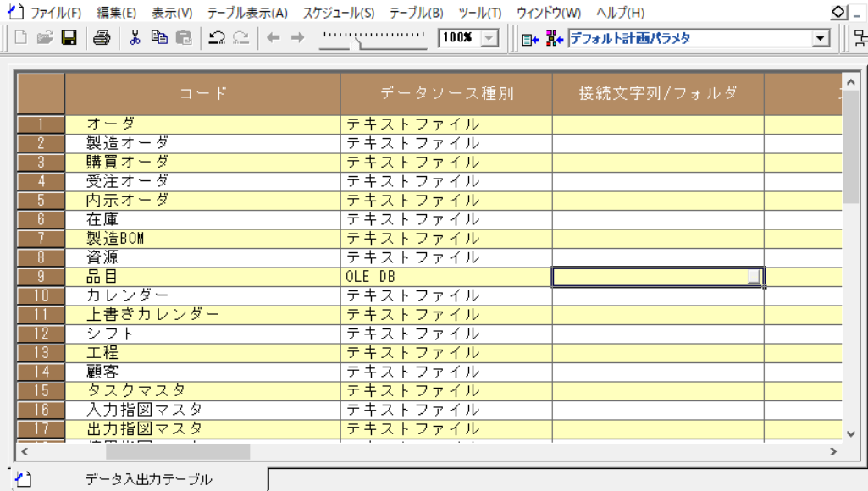Open the 表示(V) menu
868x491 pixels.
172,12
